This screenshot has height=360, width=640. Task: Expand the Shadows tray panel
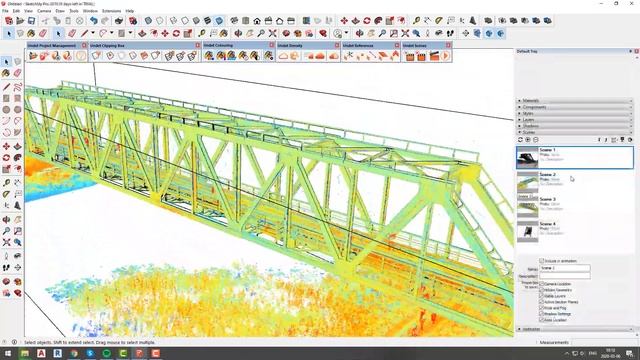pyautogui.click(x=575, y=126)
